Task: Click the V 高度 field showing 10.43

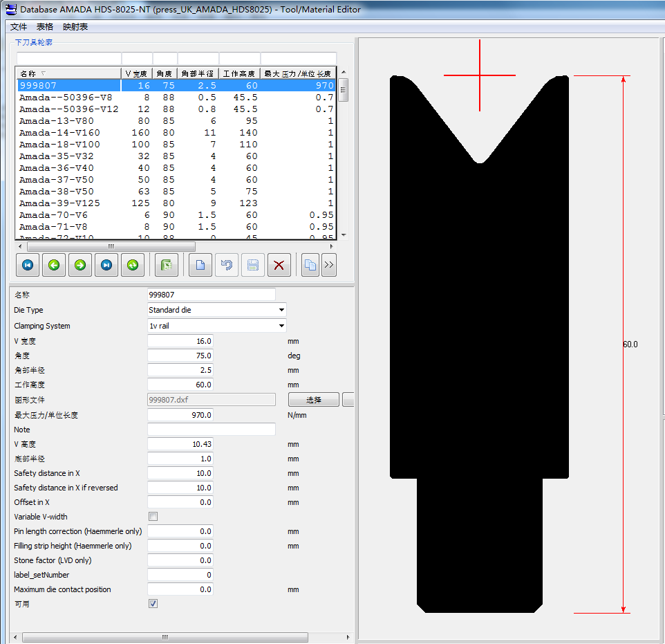Action: coord(180,444)
